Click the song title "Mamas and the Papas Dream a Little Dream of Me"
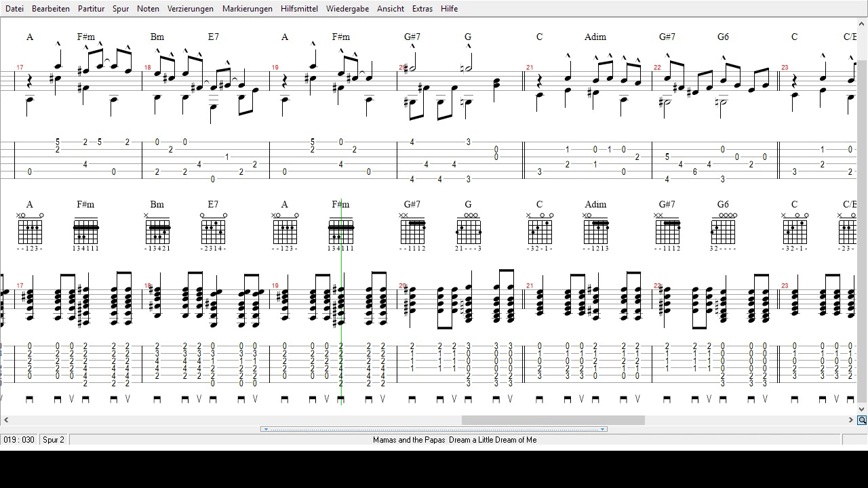Screen dimensions: 868x488 [x=454, y=440]
